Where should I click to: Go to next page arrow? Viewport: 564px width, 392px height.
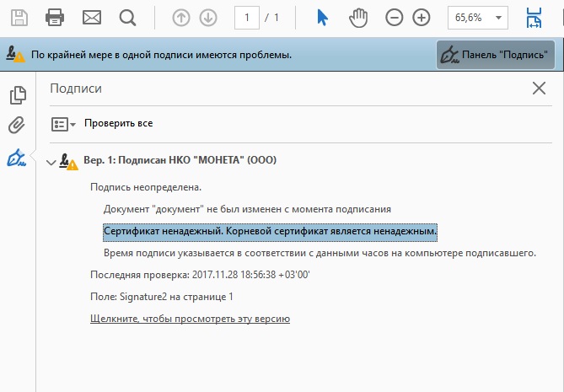click(208, 17)
